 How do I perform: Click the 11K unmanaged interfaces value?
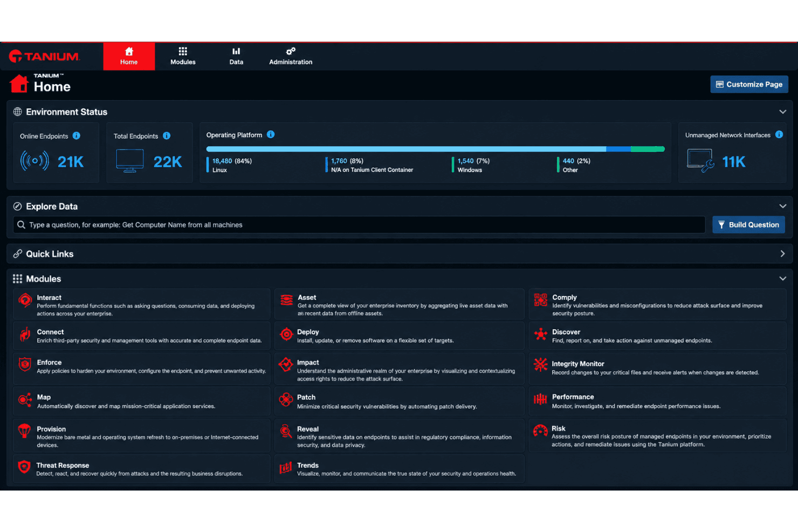click(733, 162)
